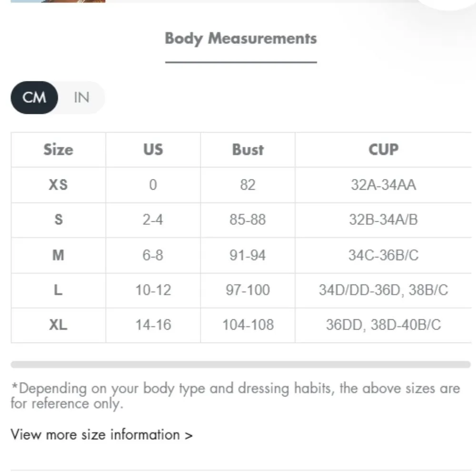
Task: Open the Body Measurements tab
Action: 241,39
